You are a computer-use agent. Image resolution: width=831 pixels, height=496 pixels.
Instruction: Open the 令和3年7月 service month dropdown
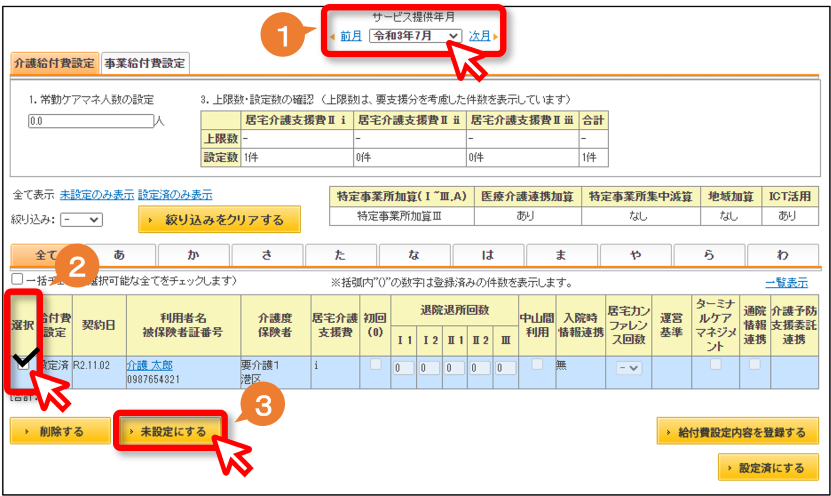[x=415, y=36]
